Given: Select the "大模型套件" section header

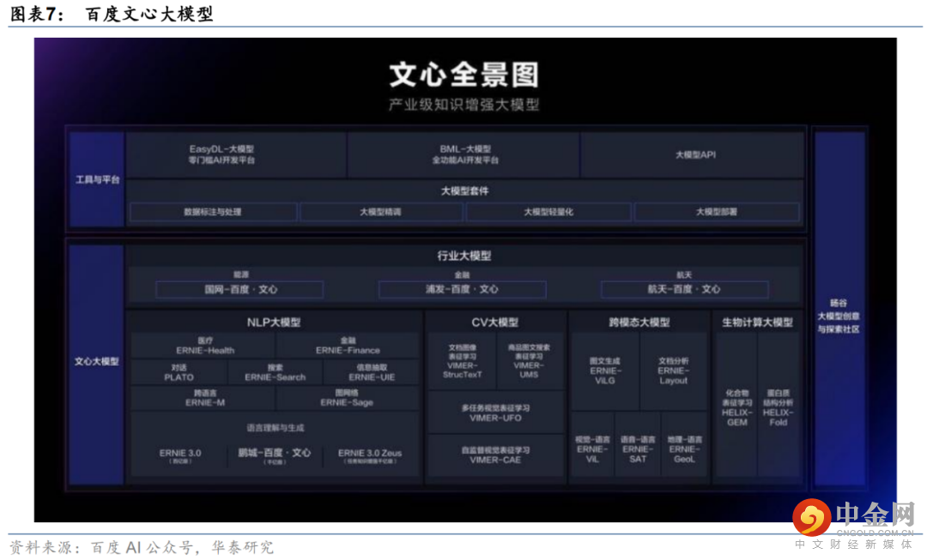Looking at the screenshot, I should pyautogui.click(x=464, y=190).
